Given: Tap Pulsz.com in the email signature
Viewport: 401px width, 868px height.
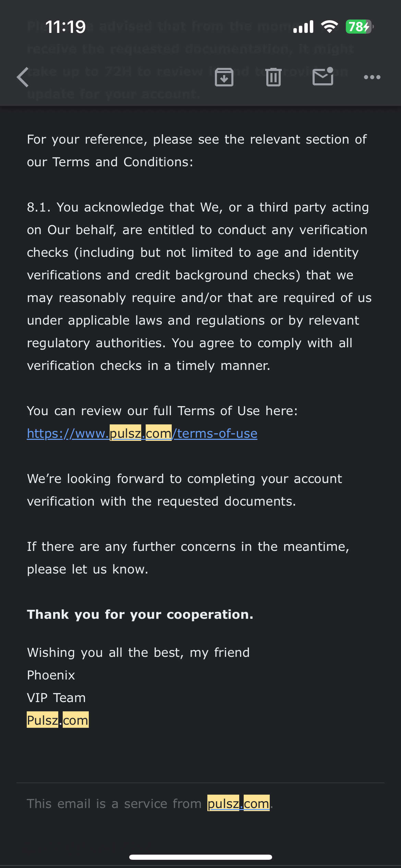Looking at the screenshot, I should click(58, 720).
